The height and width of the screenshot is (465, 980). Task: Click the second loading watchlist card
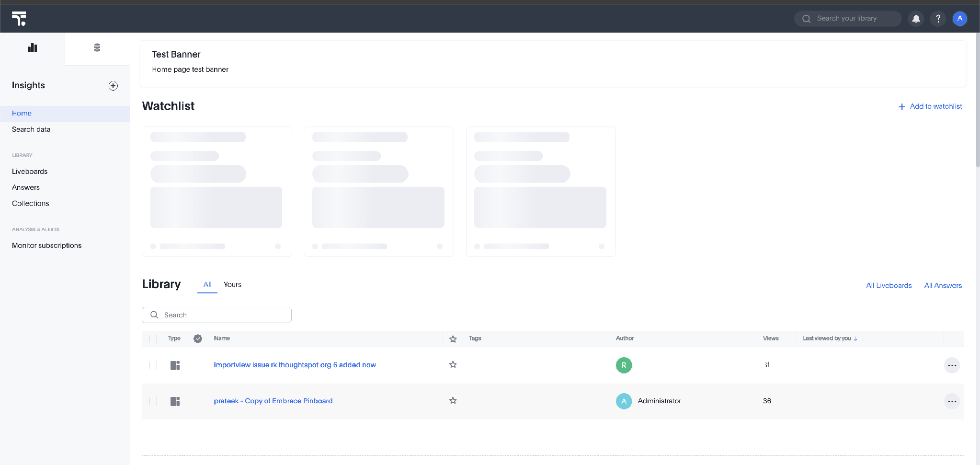[379, 192]
